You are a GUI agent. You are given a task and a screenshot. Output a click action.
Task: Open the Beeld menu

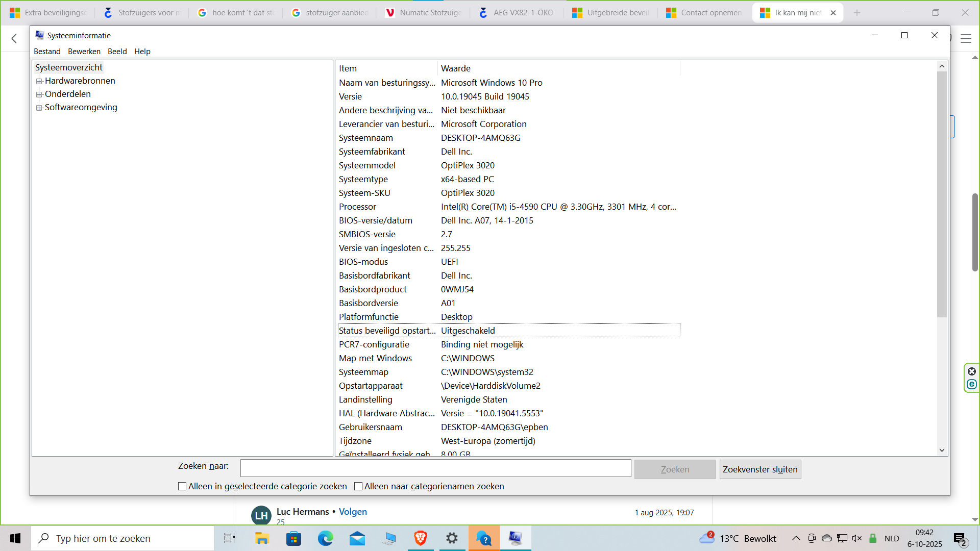click(117, 52)
